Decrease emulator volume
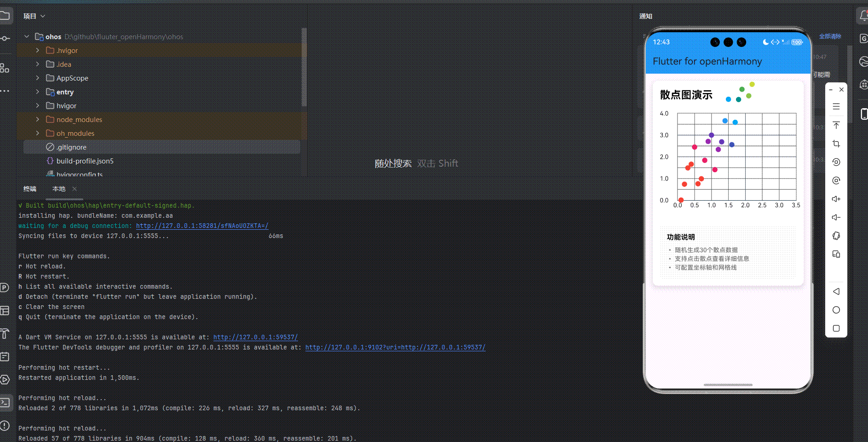868x442 pixels. (x=836, y=217)
